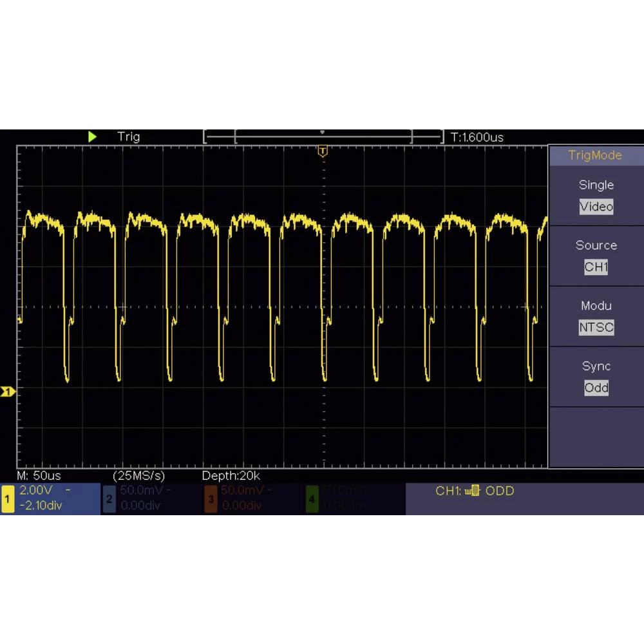Change the Modu NTSC standard
The image size is (644, 644).
pos(596,327)
